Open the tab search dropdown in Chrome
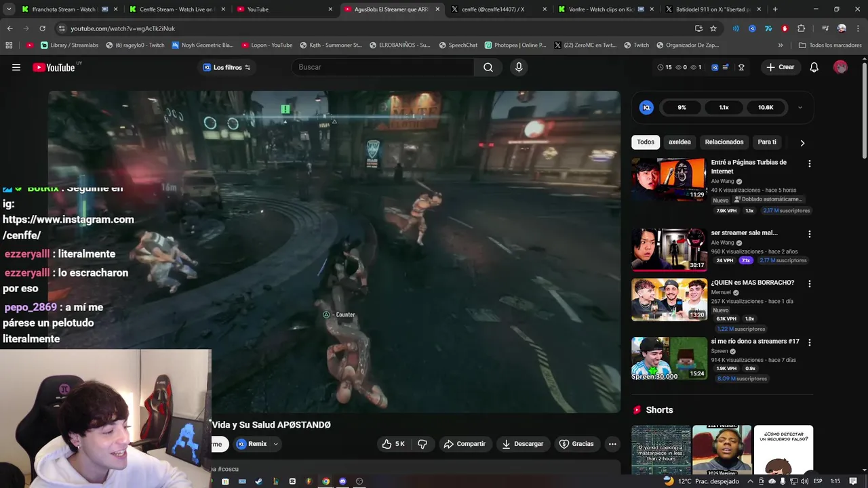Screen dimensions: 868x488 click(x=9, y=9)
